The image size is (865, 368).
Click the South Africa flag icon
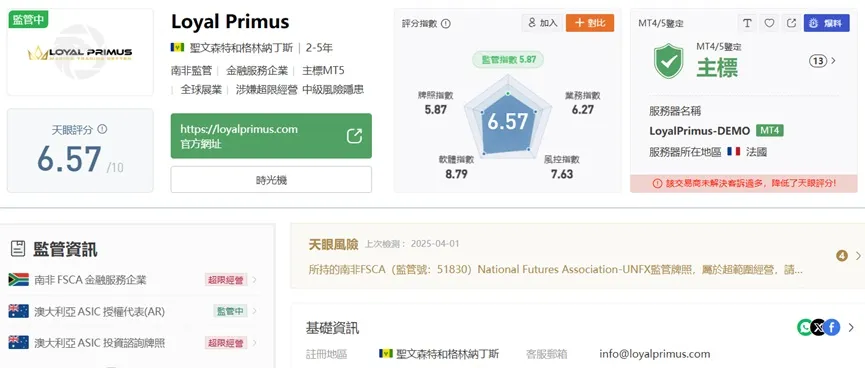click(x=19, y=280)
